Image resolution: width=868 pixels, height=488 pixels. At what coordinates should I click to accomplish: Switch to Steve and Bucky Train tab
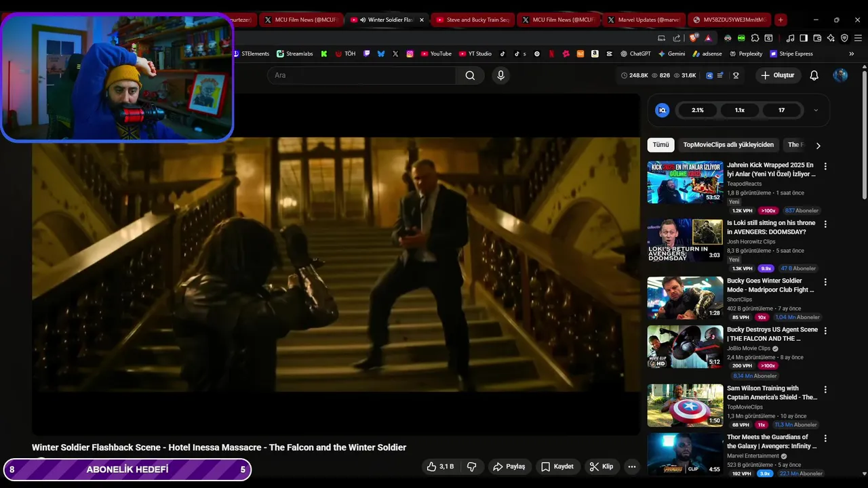[473, 20]
